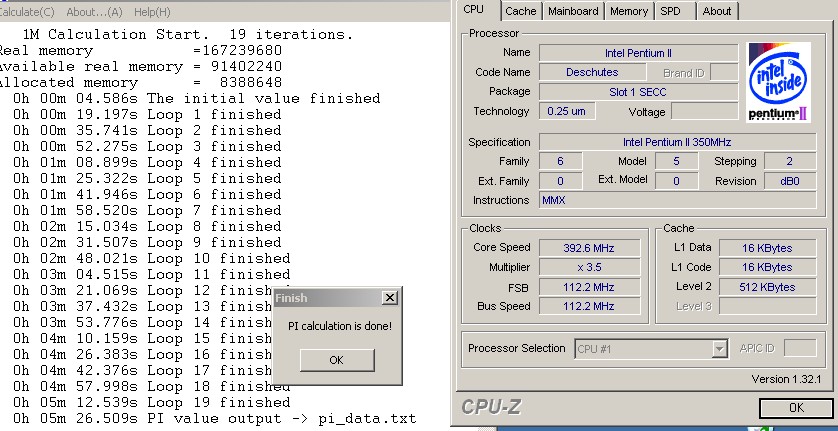This screenshot has height=431, width=838.
Task: Click the Family value 6
Action: click(x=560, y=161)
